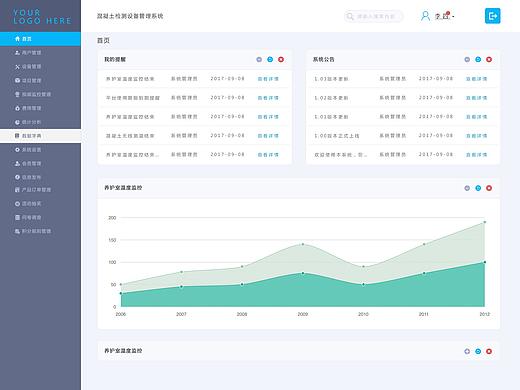Screen dimensions: 520x390
Task: Click the 首页 page heading
Action: click(x=103, y=40)
